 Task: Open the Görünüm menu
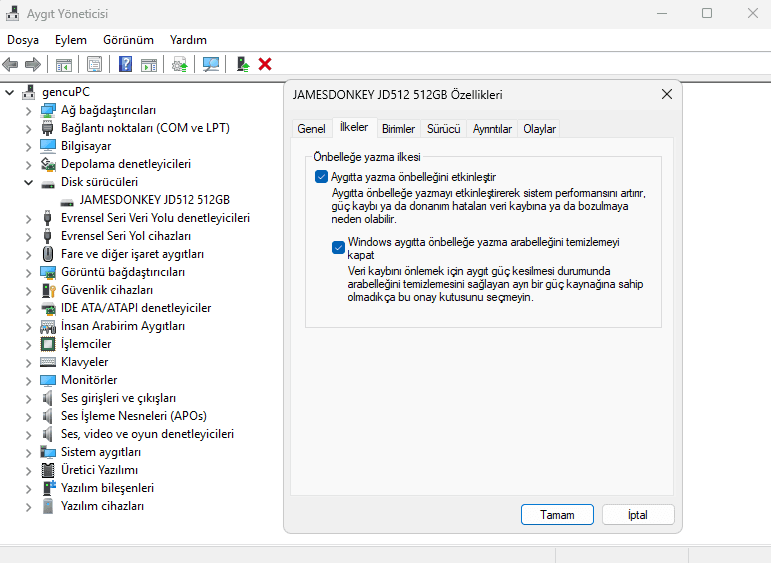(128, 40)
